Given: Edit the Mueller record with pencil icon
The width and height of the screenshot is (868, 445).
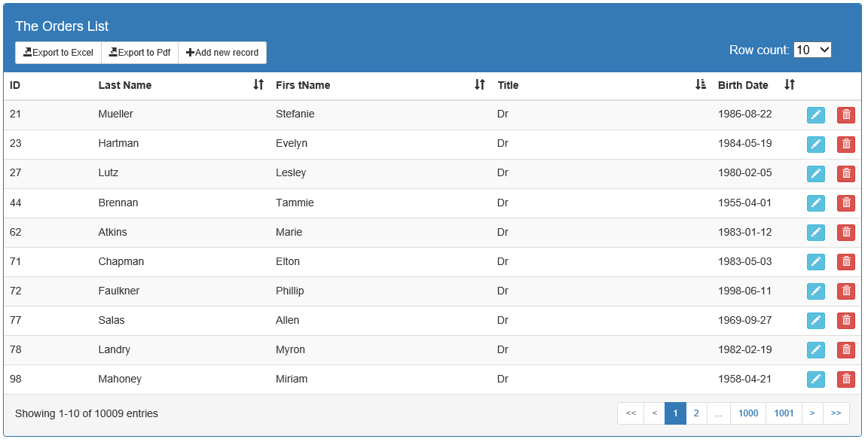Looking at the screenshot, I should [x=815, y=115].
